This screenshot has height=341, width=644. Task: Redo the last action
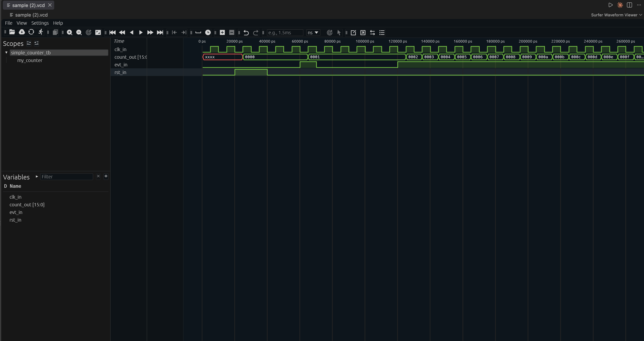(256, 33)
